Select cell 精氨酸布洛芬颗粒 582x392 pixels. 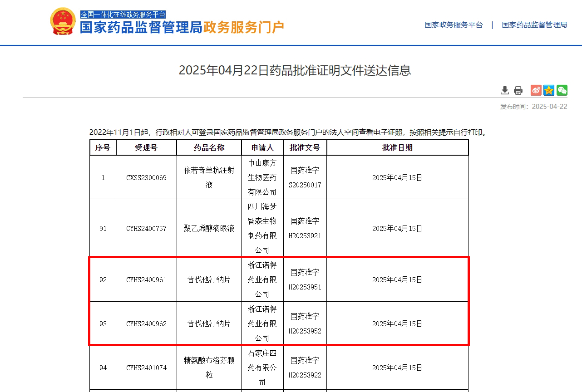pyautogui.click(x=209, y=368)
